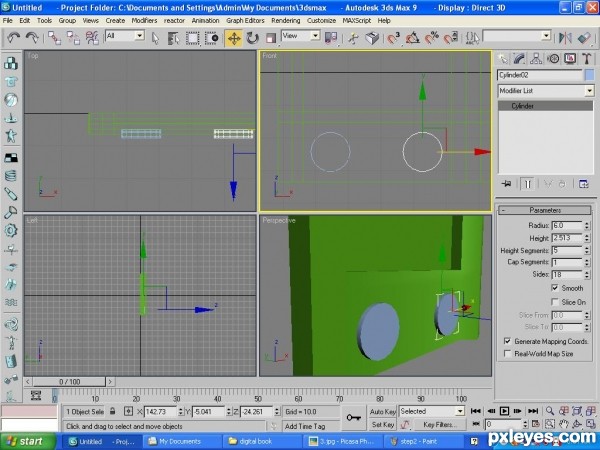Open the Create command panel tab
This screenshot has height=450, width=600.
[x=502, y=59]
